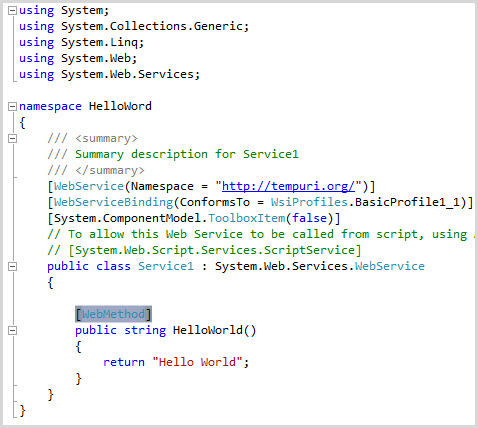Collapse the Service1 class block

(x=12, y=267)
